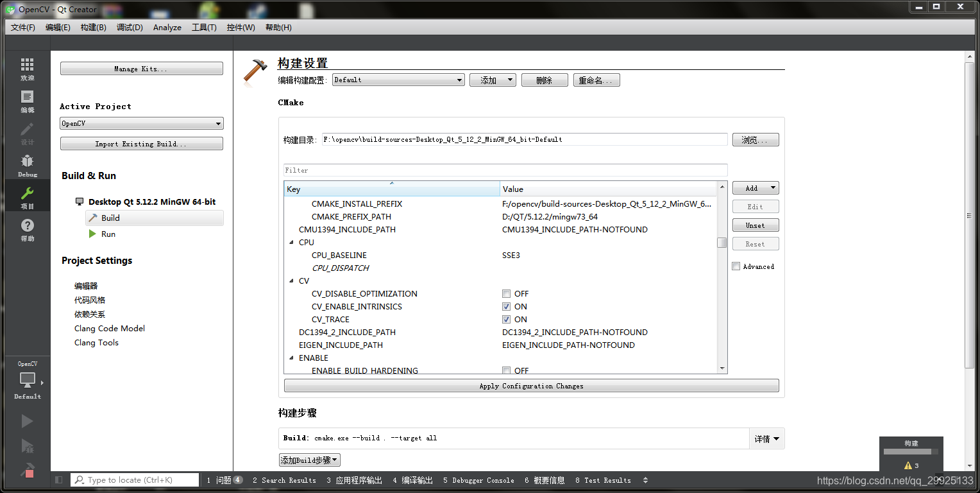Click Apply Configuration Changes
Image resolution: width=980 pixels, height=493 pixels.
[x=532, y=386]
